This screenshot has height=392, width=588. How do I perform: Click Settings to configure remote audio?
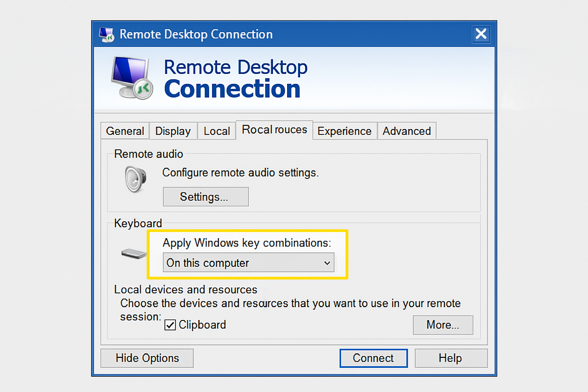206,196
